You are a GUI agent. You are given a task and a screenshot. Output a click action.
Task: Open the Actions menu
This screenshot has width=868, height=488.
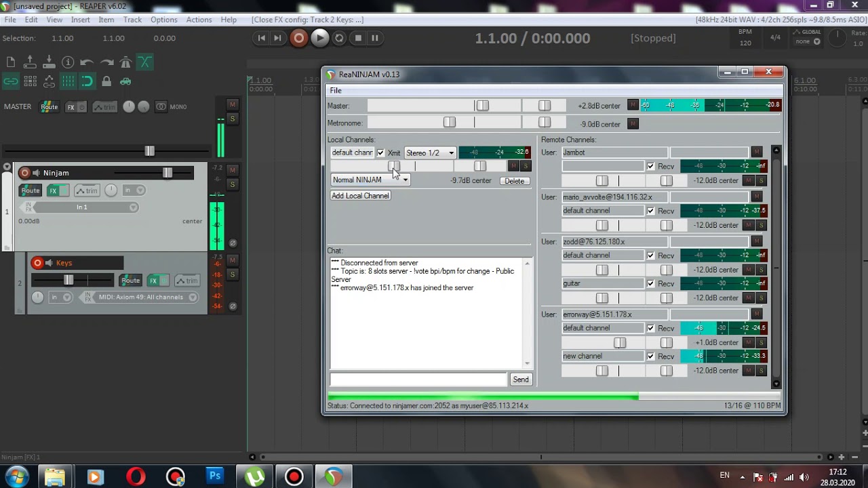(x=199, y=20)
